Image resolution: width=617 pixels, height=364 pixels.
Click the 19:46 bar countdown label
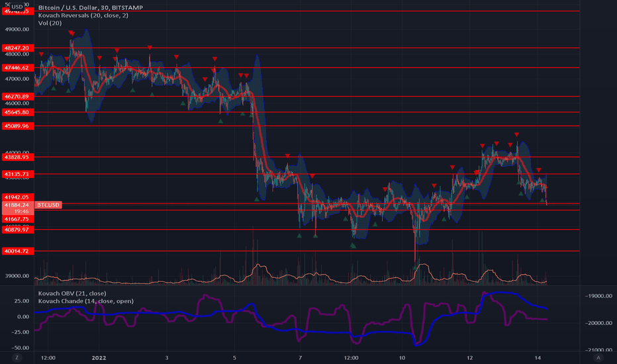pos(21,211)
